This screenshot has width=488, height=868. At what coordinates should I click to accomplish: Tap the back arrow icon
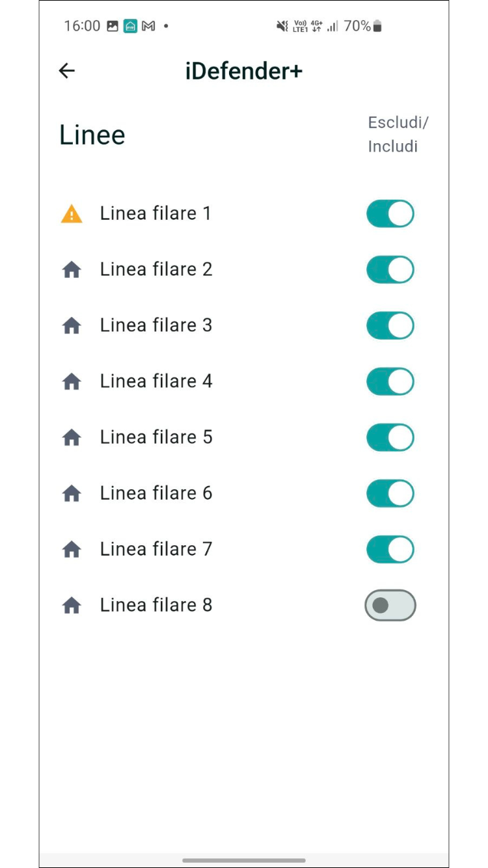(x=67, y=71)
